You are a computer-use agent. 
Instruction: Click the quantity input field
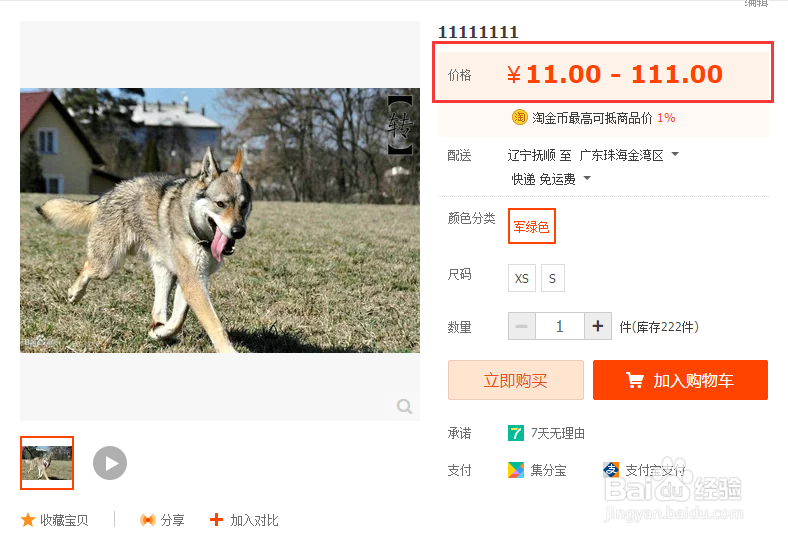click(x=560, y=326)
